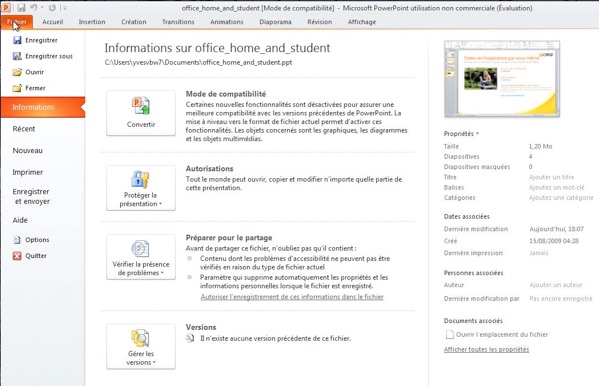Image resolution: width=599 pixels, height=386 pixels.
Task: Switch to the Insertion tab
Action: click(92, 22)
